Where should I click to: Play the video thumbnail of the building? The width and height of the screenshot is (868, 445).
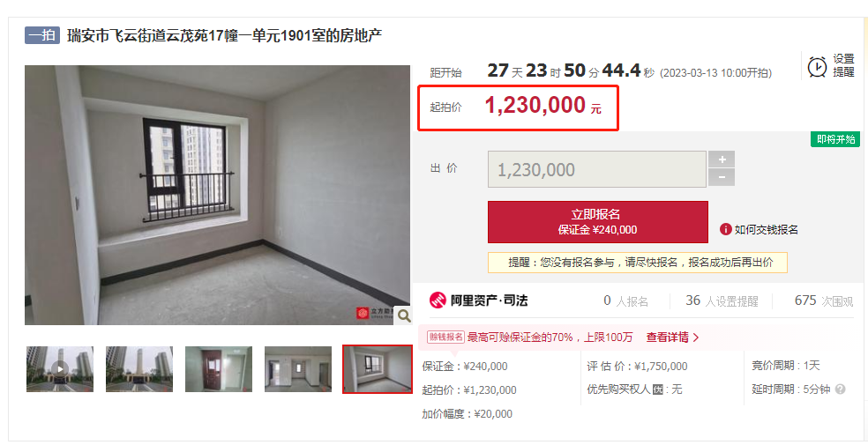(60, 368)
